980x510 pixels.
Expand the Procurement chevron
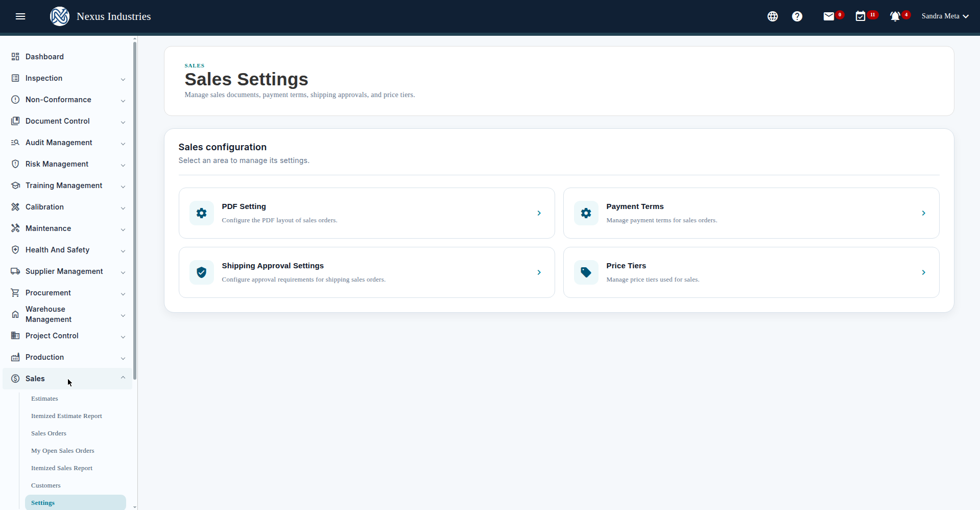123,294
